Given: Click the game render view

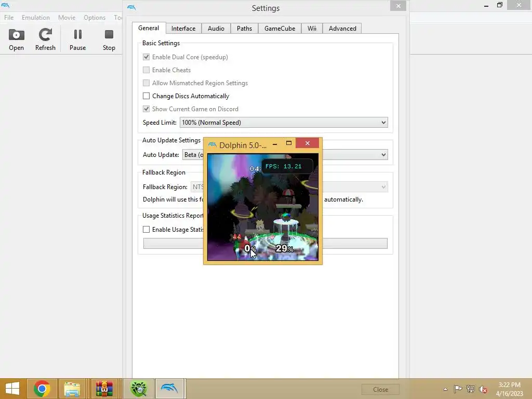Looking at the screenshot, I should point(263,207).
